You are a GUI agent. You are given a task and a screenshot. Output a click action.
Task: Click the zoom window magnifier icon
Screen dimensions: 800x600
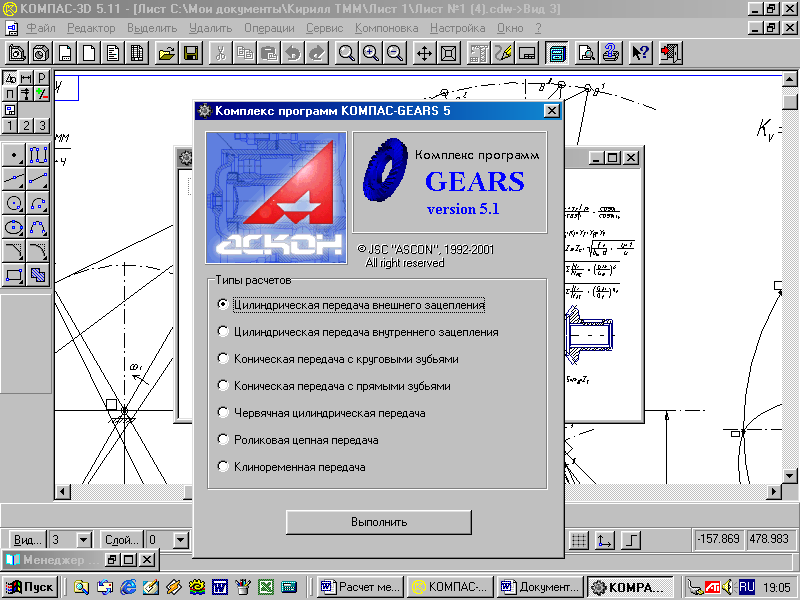pos(346,53)
